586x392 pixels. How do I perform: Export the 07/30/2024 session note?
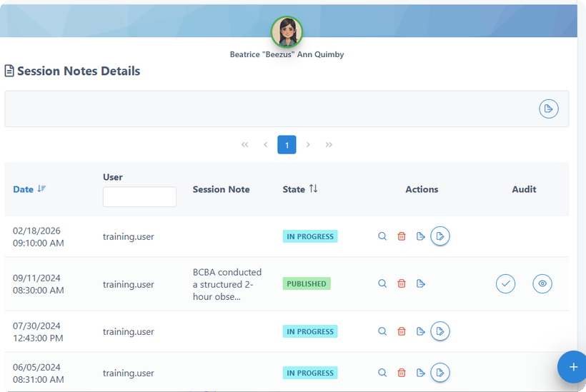[420, 331]
